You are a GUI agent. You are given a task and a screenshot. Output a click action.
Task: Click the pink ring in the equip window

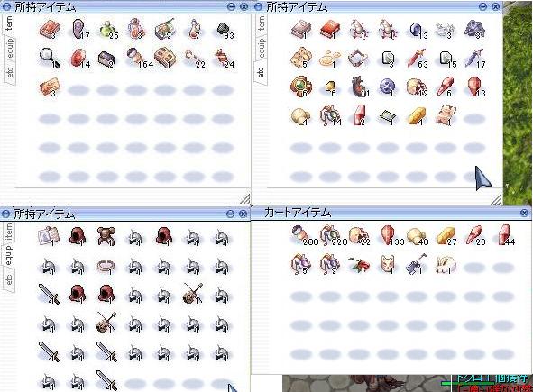pyautogui.click(x=106, y=267)
